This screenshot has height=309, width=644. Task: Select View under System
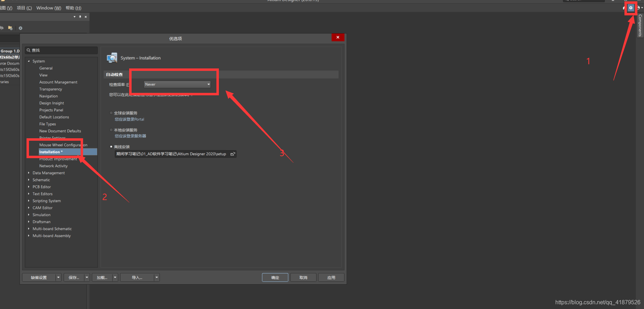[43, 75]
